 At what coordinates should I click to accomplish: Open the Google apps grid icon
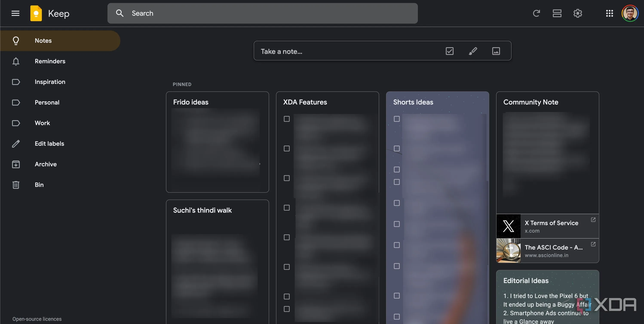[609, 13]
